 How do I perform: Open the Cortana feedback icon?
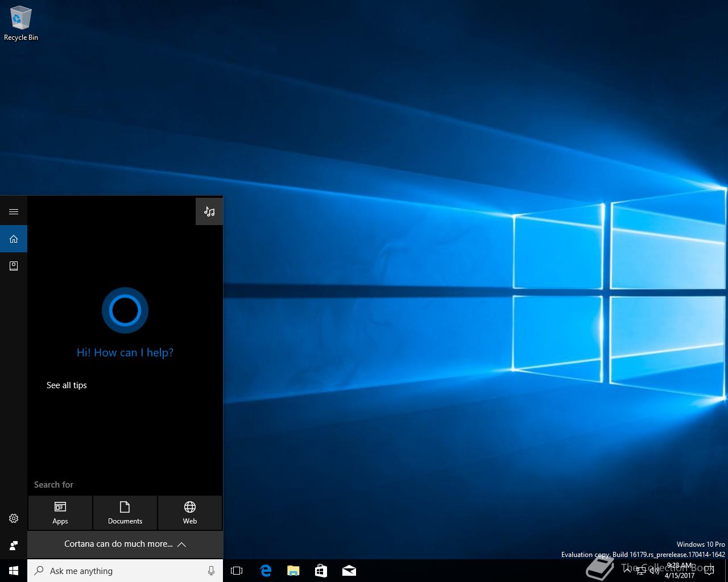[x=14, y=546]
